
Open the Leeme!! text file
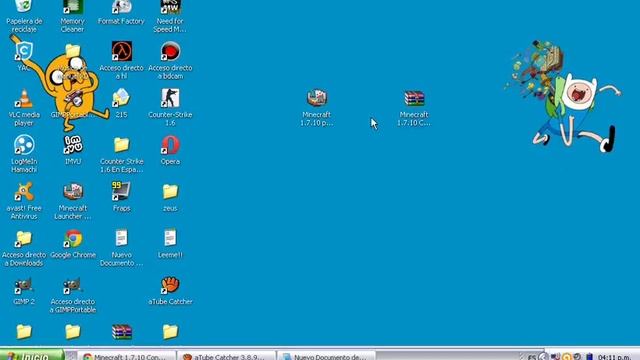(x=170, y=244)
